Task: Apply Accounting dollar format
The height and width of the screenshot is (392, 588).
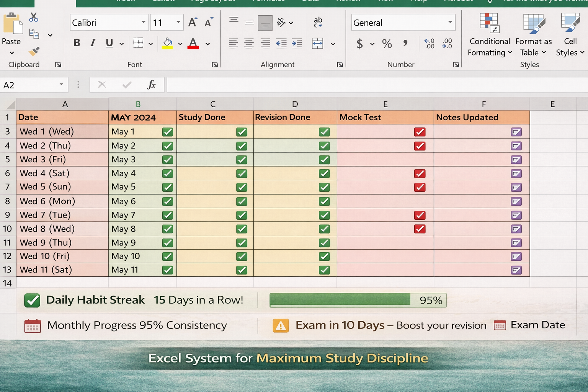Action: pos(359,44)
